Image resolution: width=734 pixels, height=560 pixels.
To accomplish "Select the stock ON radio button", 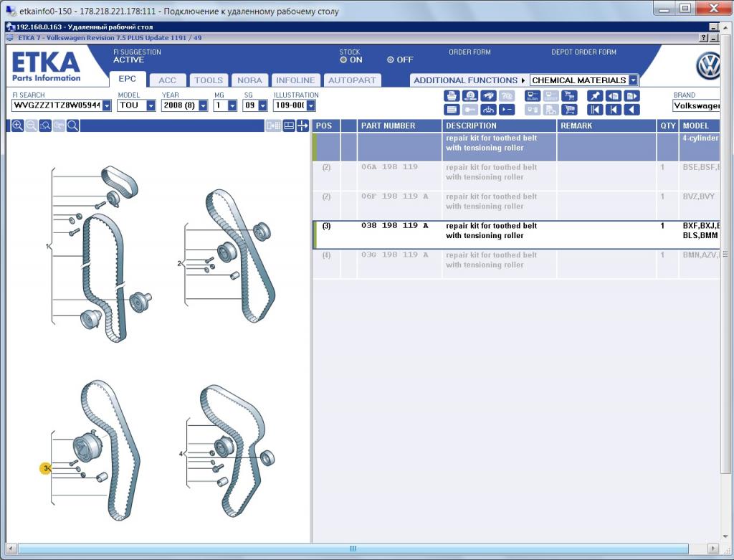I will [343, 60].
